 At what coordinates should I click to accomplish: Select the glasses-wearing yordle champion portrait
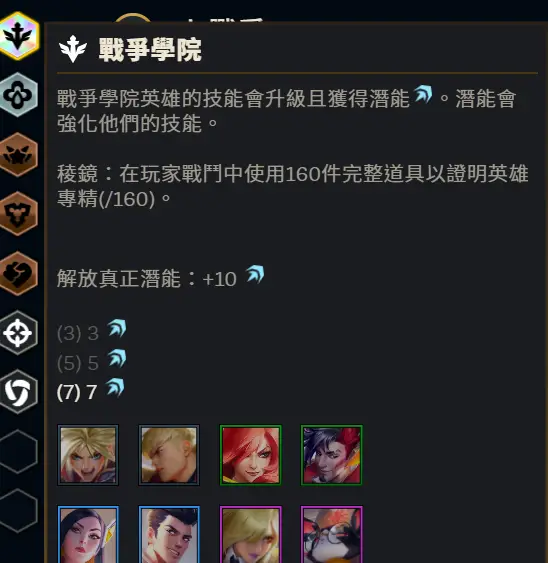pos(331,534)
